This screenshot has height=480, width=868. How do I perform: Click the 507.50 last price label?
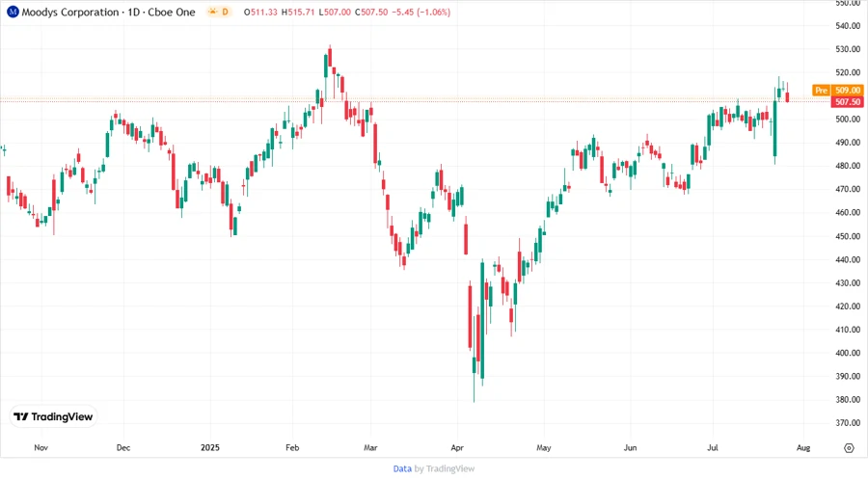848,102
